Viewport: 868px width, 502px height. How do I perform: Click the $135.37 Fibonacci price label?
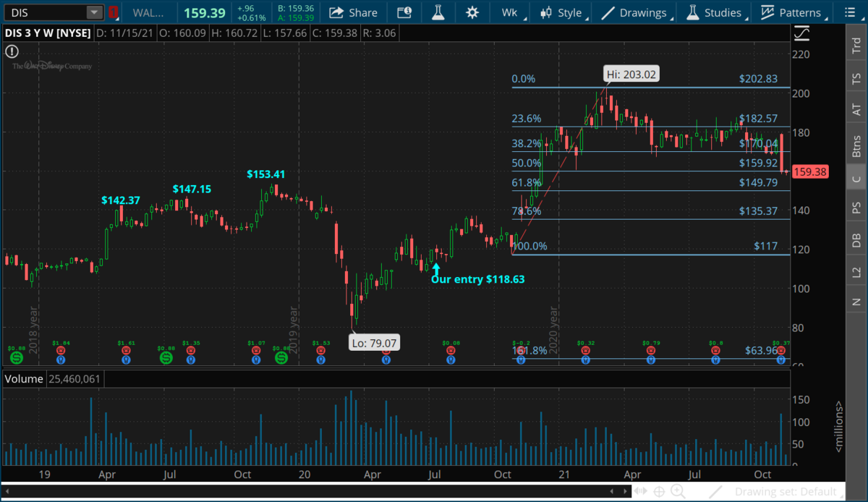pos(758,211)
